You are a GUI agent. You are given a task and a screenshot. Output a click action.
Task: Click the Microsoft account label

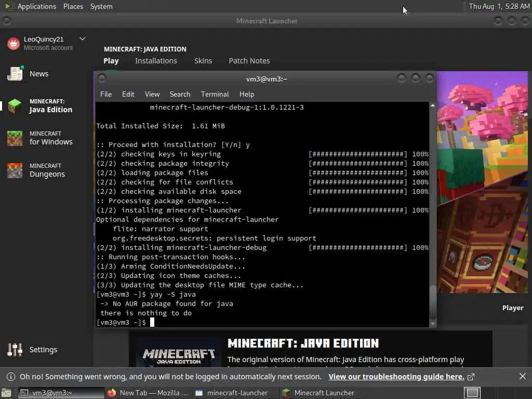(x=48, y=48)
